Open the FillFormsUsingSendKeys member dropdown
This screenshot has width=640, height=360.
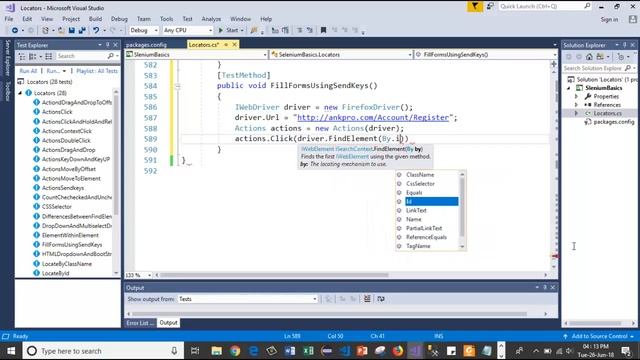click(486, 54)
